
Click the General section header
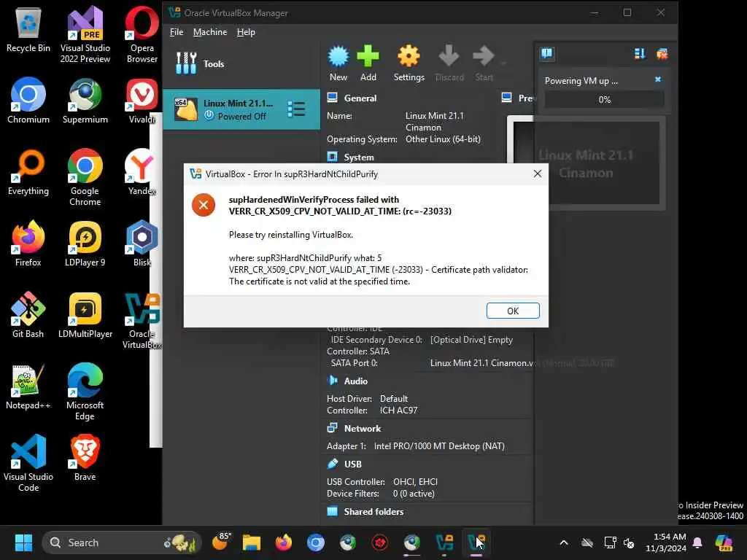point(360,98)
